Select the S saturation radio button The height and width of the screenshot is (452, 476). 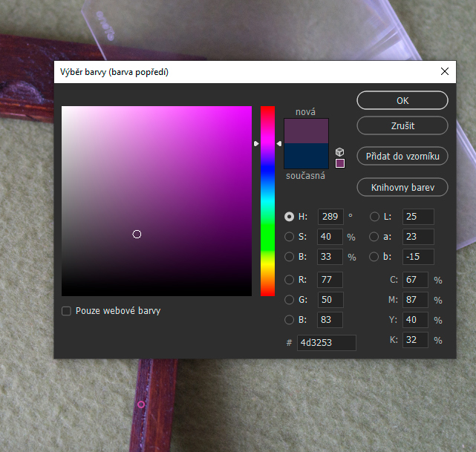289,237
